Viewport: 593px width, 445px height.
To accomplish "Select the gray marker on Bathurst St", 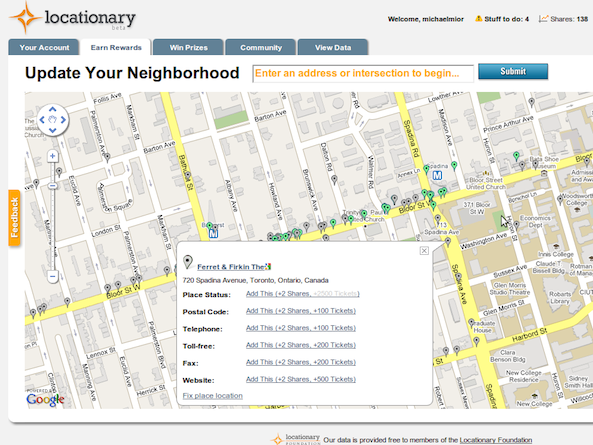I will [x=188, y=176].
